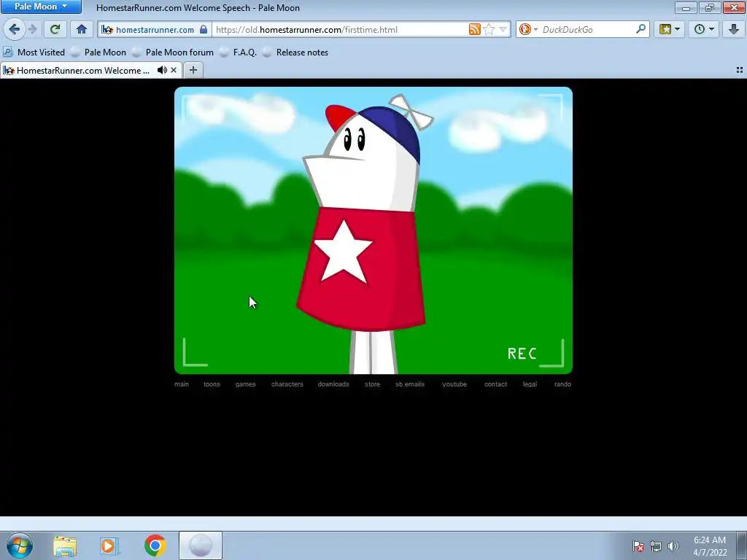
Task: Open the sb emails link
Action: [410, 384]
